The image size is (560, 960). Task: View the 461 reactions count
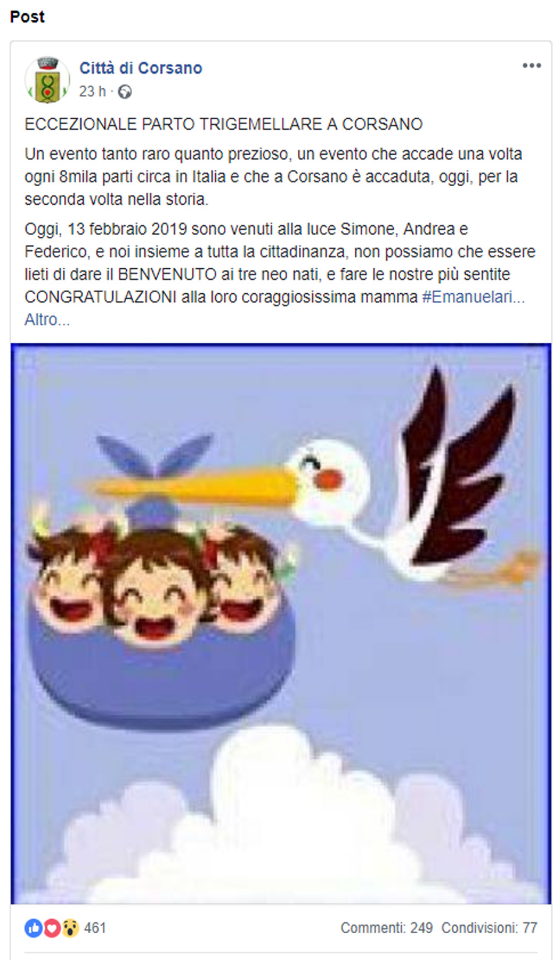coord(95,928)
